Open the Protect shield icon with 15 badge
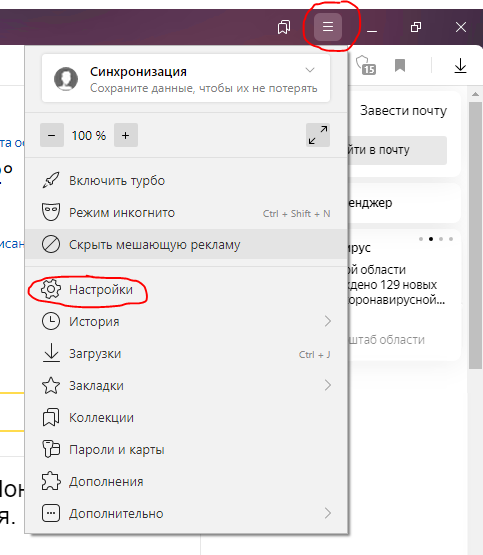This screenshot has width=483, height=555. click(366, 65)
